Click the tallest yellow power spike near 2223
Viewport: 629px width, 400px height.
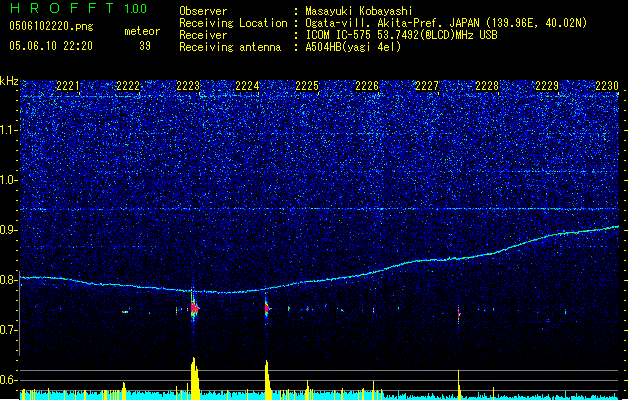pyautogui.click(x=195, y=378)
